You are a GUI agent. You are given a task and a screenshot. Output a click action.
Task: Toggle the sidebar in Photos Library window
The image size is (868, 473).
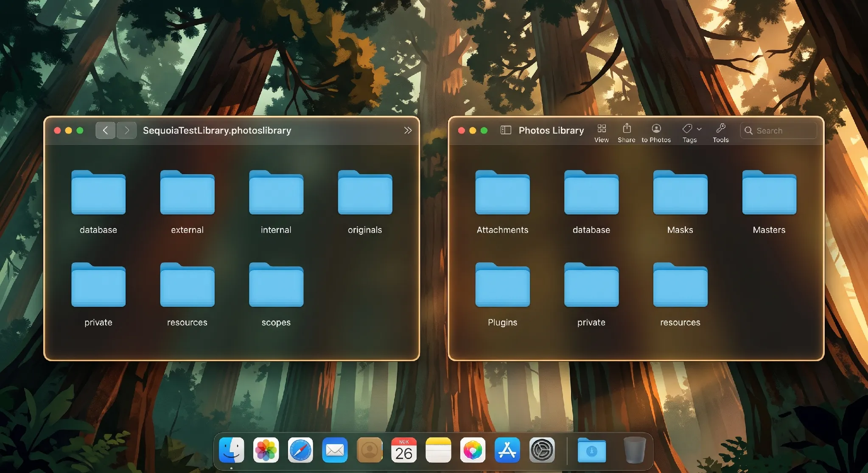(506, 130)
